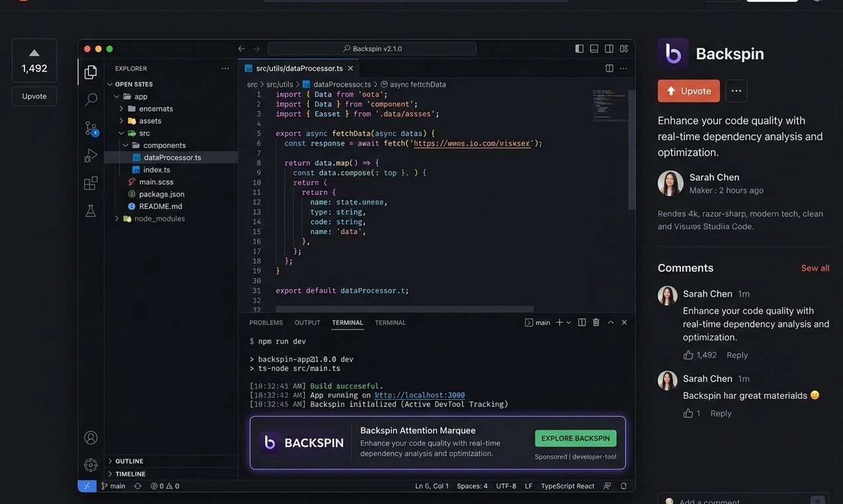Open the localhost:3000 link in terminal
The image size is (843, 504).
coord(420,395)
